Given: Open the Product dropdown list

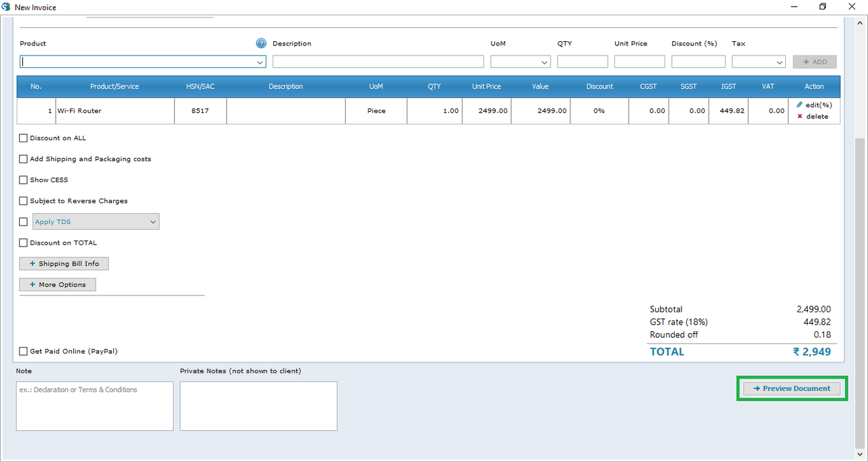Looking at the screenshot, I should (x=260, y=62).
